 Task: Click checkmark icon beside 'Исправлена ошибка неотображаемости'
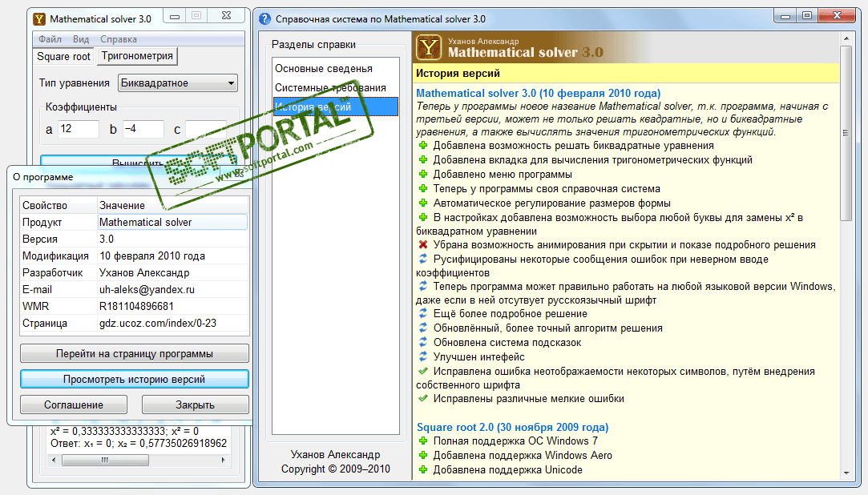tap(423, 371)
